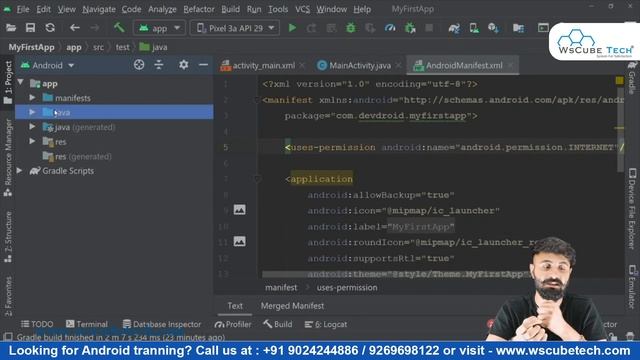Run the app with the green play icon
This screenshot has height=360, width=640.
tap(292, 28)
